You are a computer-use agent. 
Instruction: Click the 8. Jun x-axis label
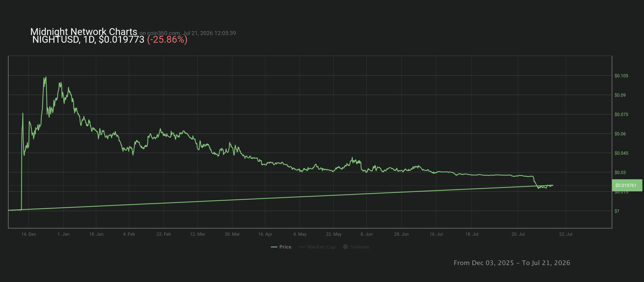point(366,234)
